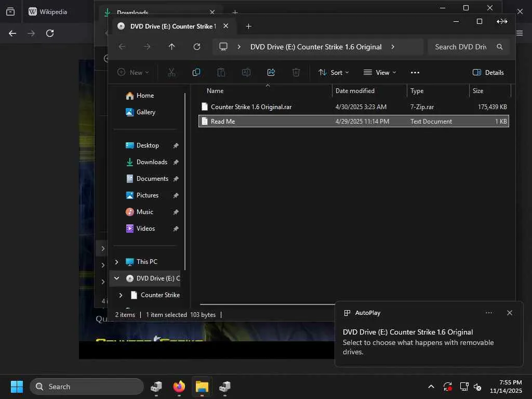
Task: Click the Explorer Back arrow button
Action: coord(122,47)
